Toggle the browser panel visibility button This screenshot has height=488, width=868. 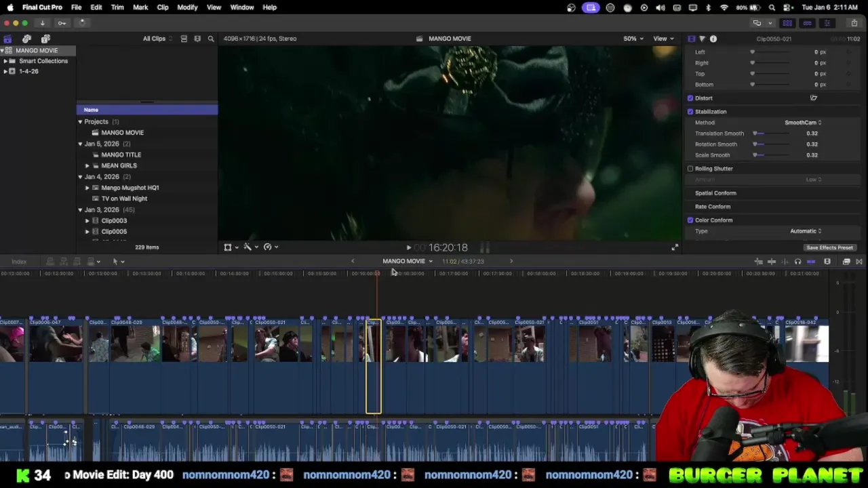[787, 23]
